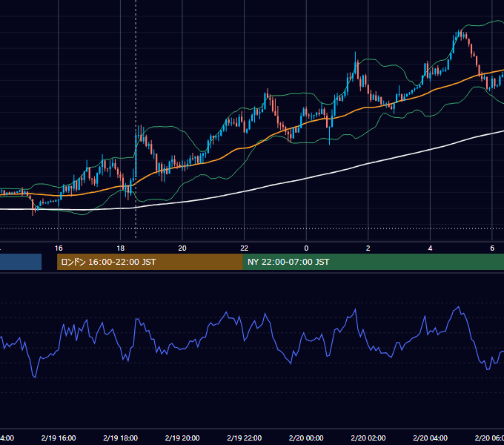Click the 2/20 00:00 time label
This screenshot has width=504, height=445.
pos(306,438)
